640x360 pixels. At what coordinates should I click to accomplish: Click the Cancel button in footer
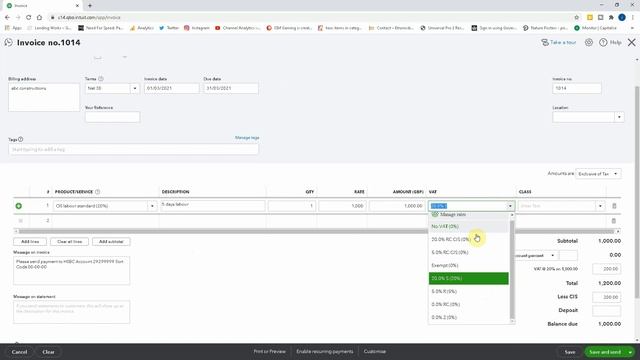point(19,352)
